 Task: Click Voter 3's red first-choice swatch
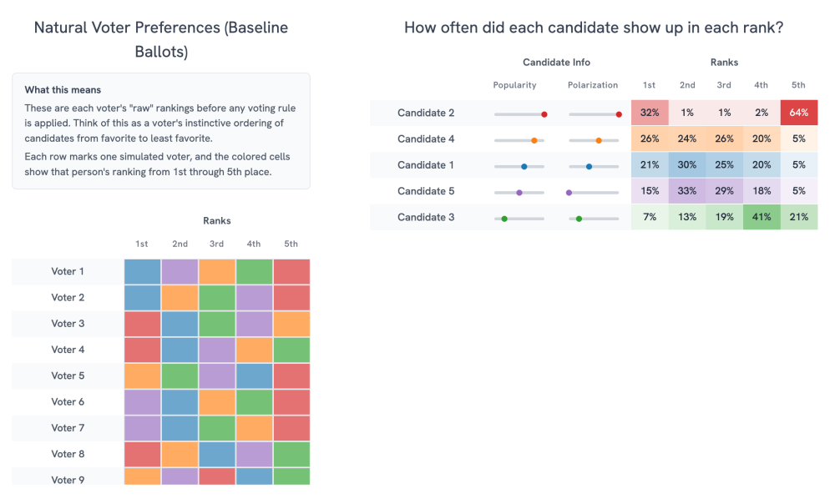pyautogui.click(x=142, y=324)
